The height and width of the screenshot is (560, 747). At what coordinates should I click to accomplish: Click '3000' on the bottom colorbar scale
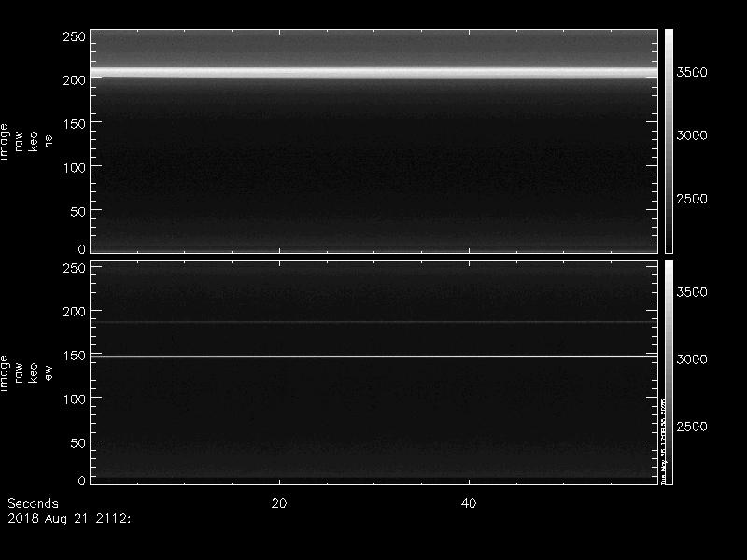(x=692, y=359)
